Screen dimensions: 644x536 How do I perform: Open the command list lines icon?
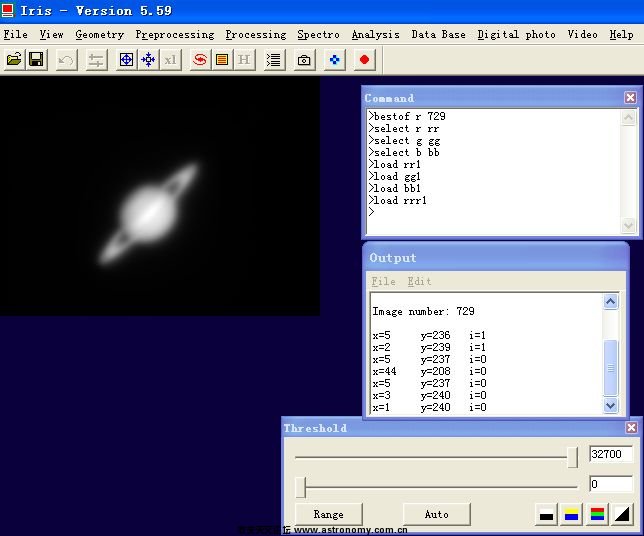tap(274, 60)
